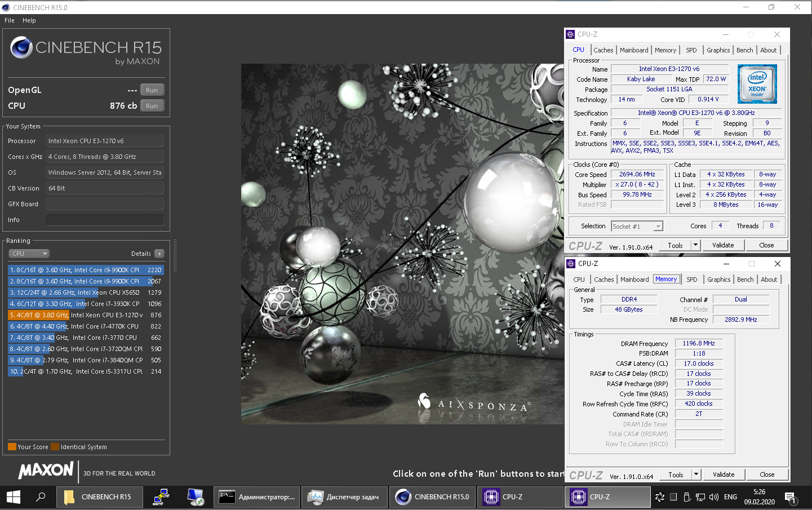Open the CPU ranking type dropdown
Viewport: 812px width, 510px height.
coord(29,254)
